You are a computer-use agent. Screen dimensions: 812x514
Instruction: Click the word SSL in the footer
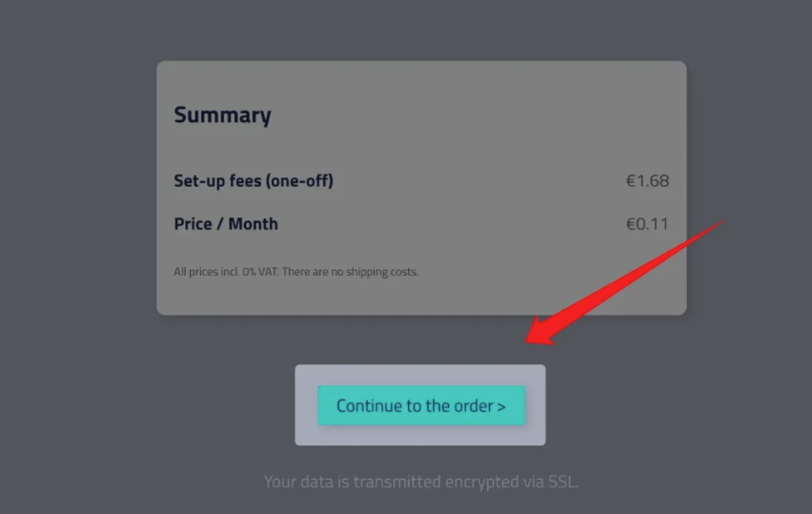coord(562,482)
